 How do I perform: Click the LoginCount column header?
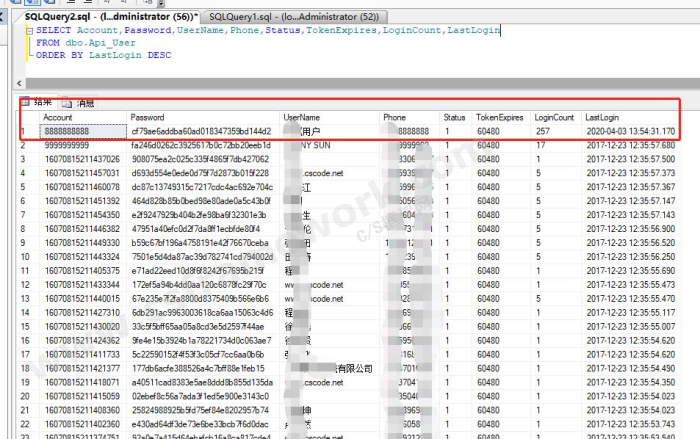tap(553, 117)
